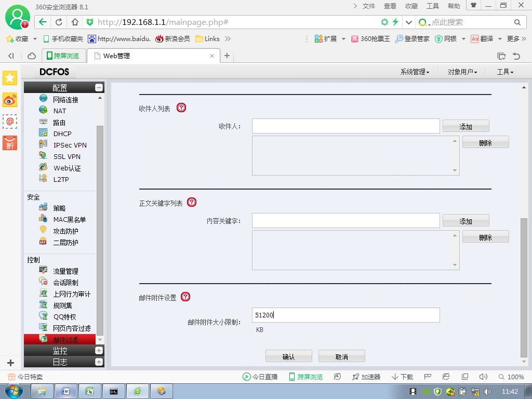Click help icon beside 正文关键字列表
This screenshot has width=532, height=399.
(x=192, y=202)
